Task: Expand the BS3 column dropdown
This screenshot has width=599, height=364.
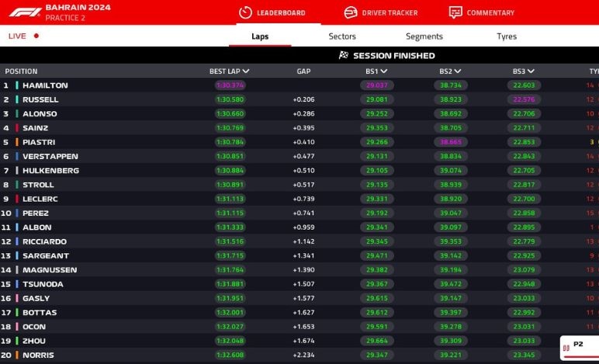Action: click(531, 71)
